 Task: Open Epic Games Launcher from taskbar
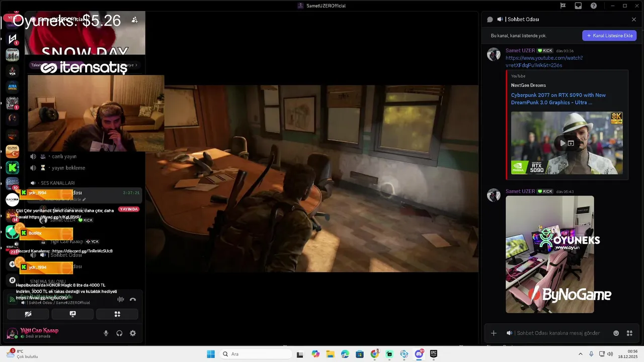click(x=434, y=354)
